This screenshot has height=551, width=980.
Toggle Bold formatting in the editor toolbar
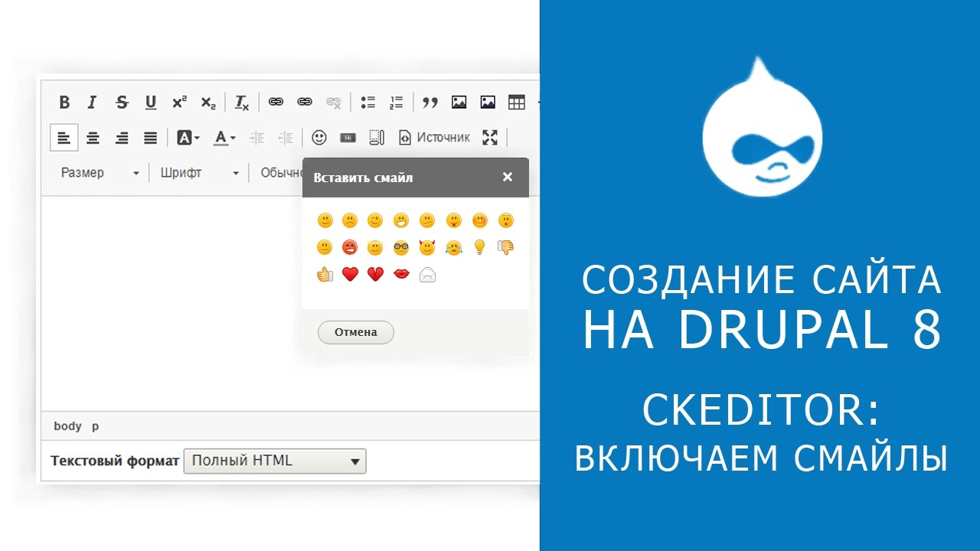tap(64, 103)
